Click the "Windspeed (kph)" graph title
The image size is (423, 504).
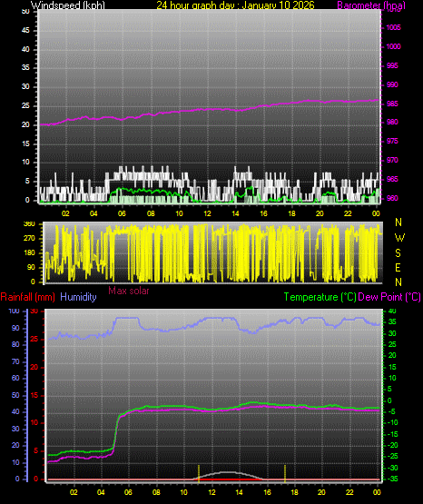pyautogui.click(x=68, y=5)
